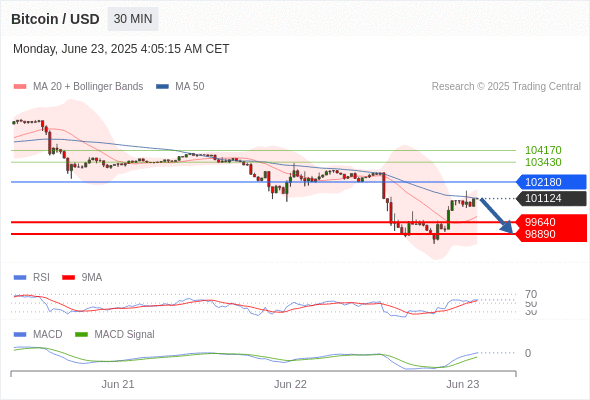The width and height of the screenshot is (590, 400).
Task: Click the red 99640 support price tag
Action: (551, 222)
